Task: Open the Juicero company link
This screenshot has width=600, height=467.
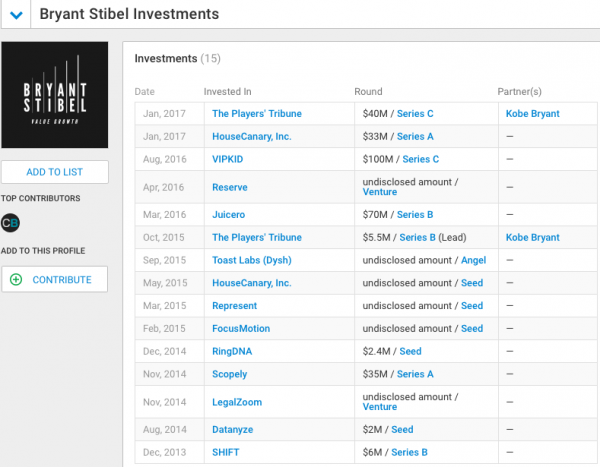Action: coord(229,214)
